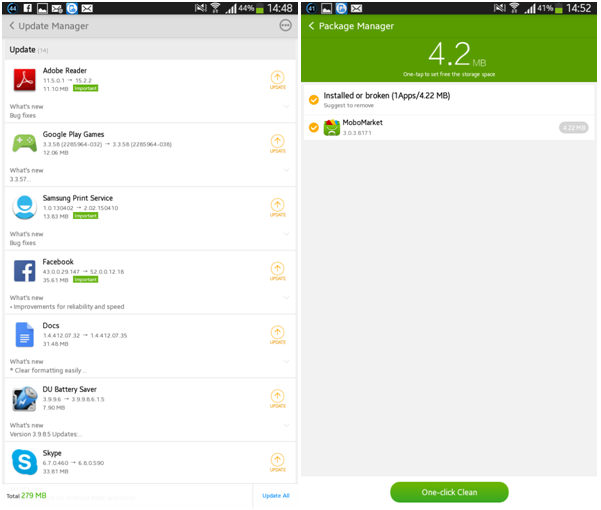
Task: Tap the 'Update Manager' title text
Action: click(53, 26)
